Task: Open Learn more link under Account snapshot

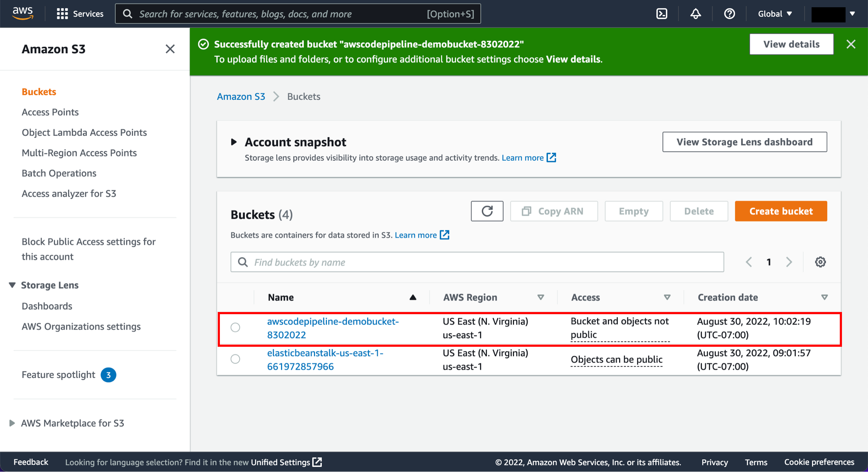Action: (x=529, y=157)
